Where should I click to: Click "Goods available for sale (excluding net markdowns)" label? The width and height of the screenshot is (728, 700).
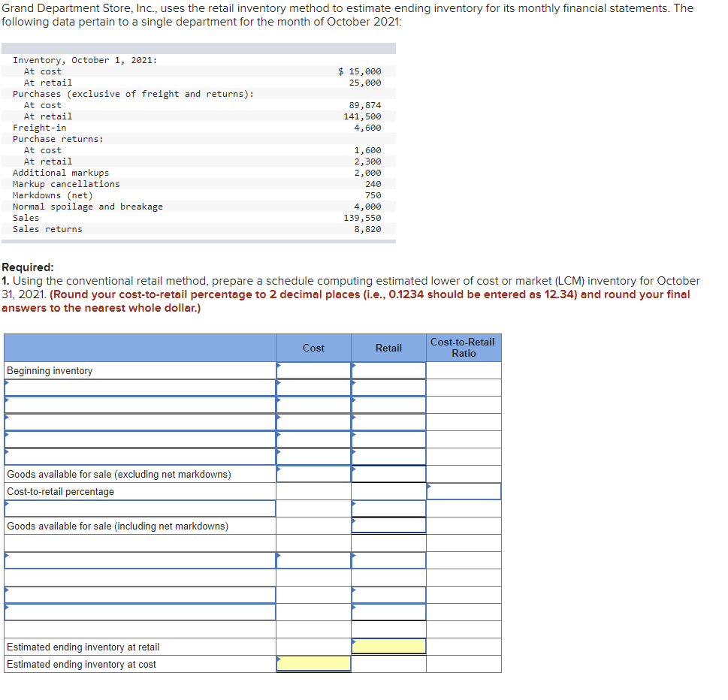point(119,475)
